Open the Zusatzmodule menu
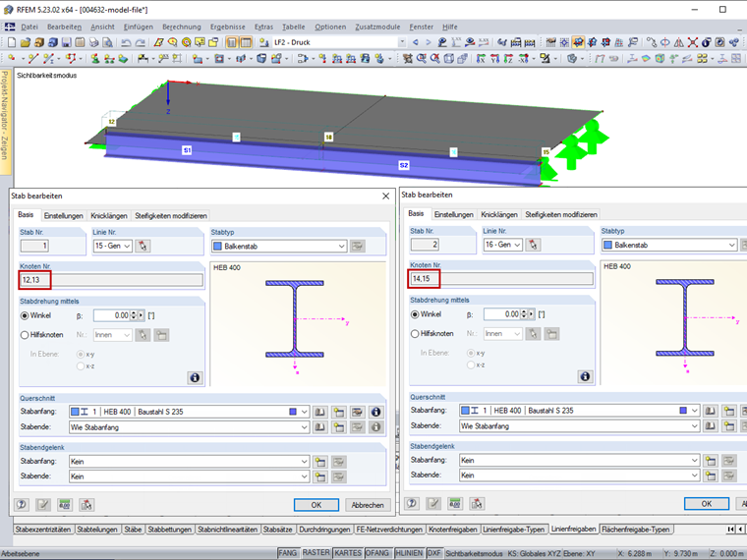 (377, 28)
